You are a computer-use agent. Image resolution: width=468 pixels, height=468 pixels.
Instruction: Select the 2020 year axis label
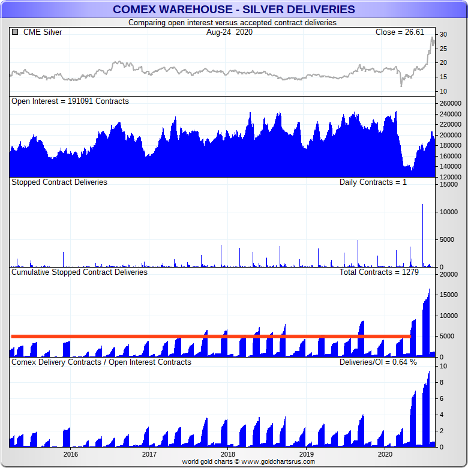click(385, 454)
